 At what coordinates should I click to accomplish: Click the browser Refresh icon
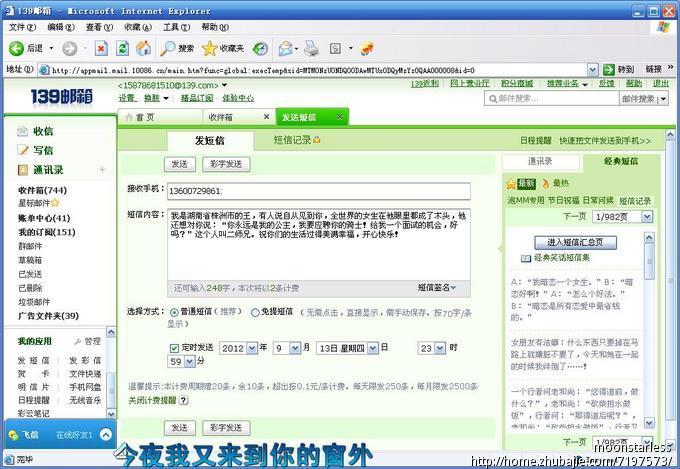coord(122,48)
